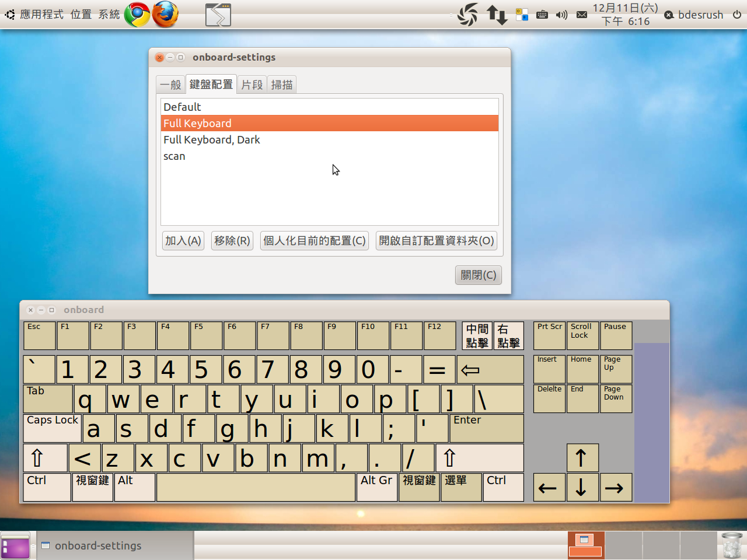Select the Full Keyboard, Dark layout

330,139
